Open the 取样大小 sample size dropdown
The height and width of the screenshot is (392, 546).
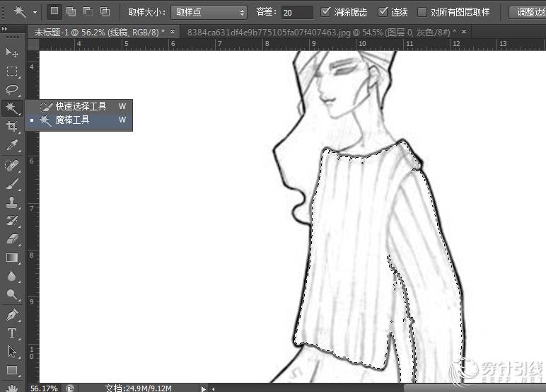209,12
